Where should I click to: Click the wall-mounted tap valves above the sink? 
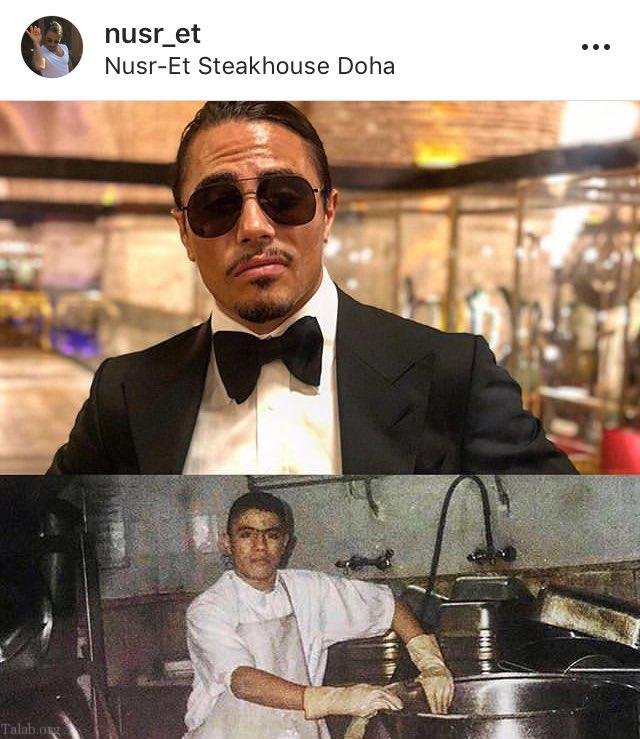(492, 553)
